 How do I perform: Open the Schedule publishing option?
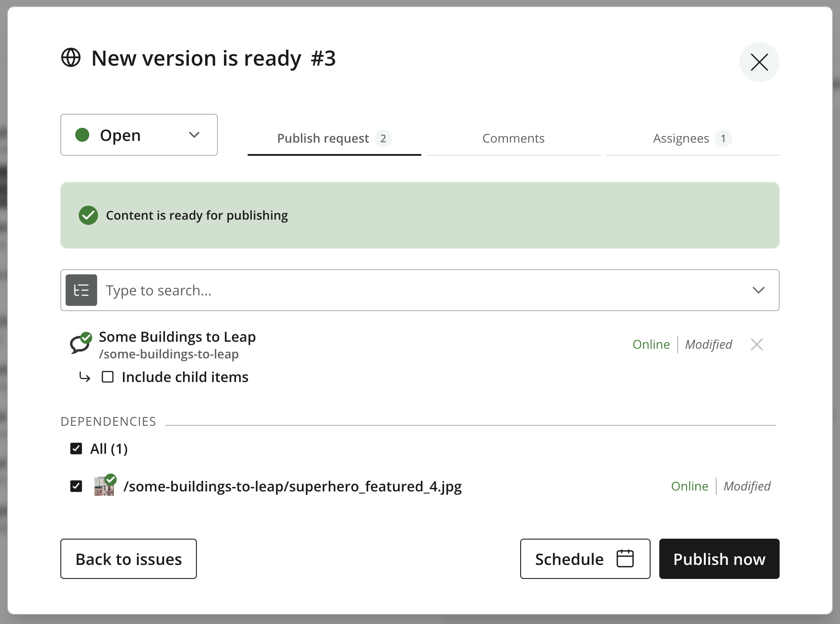(585, 559)
